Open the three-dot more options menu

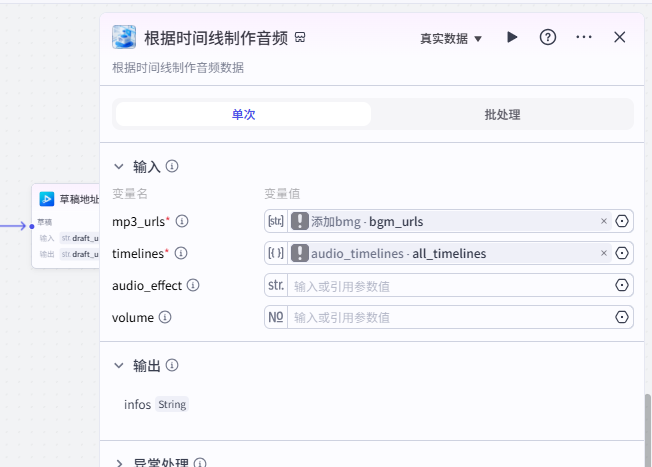coord(584,37)
